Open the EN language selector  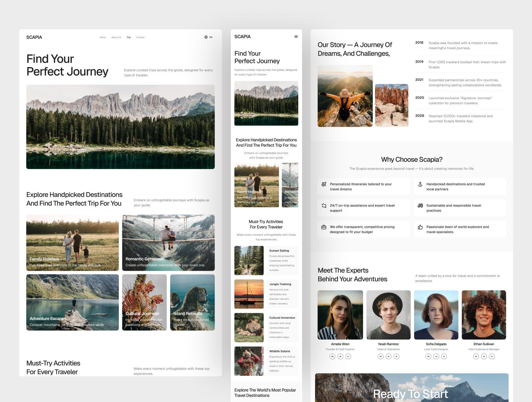click(208, 37)
